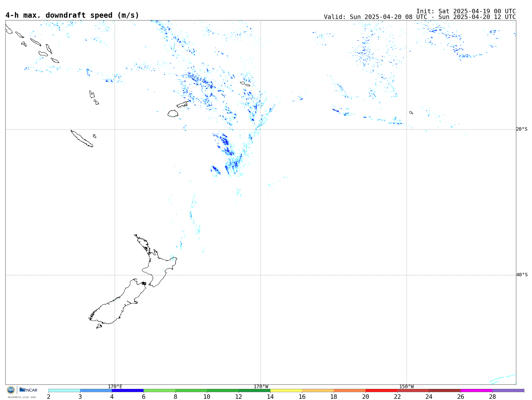Click the '40°S' latitude label
532x400 pixels.
(x=522, y=275)
